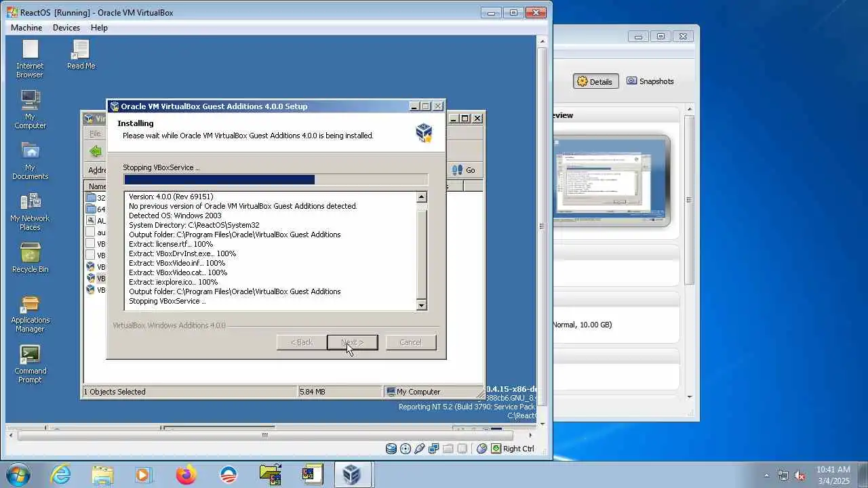Open My Network Places desktop icon
Screen dimensions: 868x488
30,211
